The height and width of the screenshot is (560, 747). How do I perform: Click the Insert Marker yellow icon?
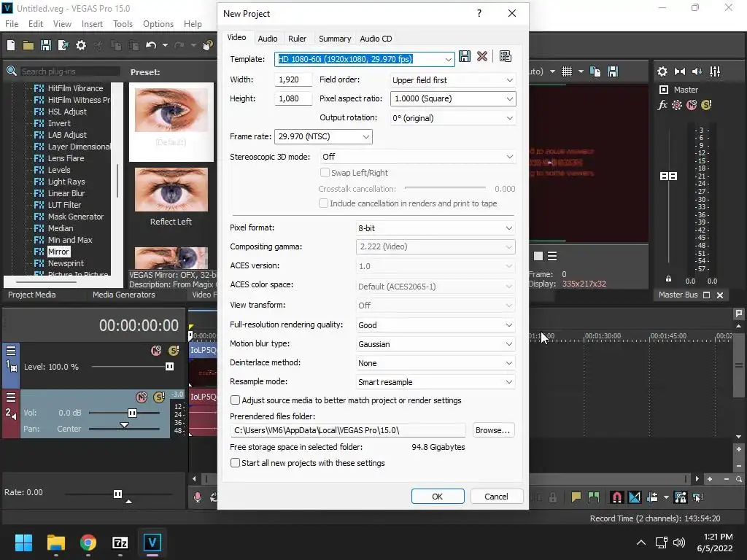coord(576,497)
